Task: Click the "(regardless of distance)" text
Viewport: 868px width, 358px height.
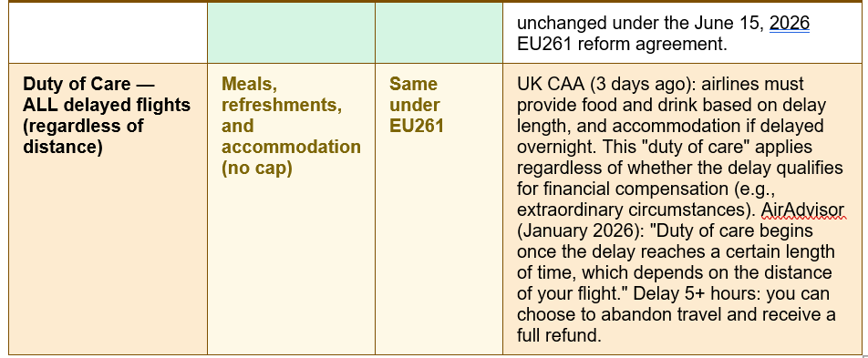Action: [x=83, y=137]
